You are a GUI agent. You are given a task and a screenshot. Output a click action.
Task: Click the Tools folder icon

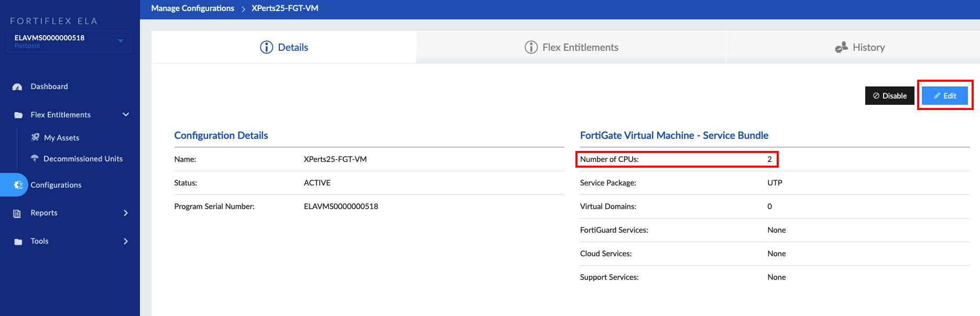(18, 242)
